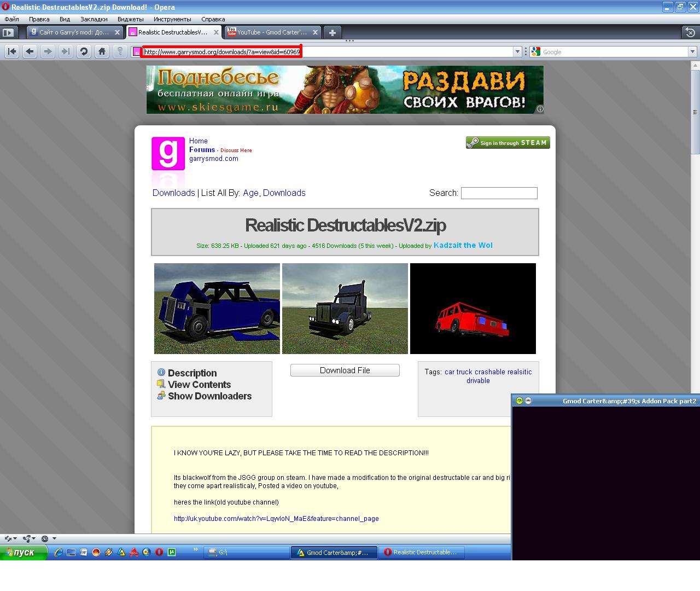700x591 pixels.
Task: Open the Виджеты menu
Action: [131, 19]
